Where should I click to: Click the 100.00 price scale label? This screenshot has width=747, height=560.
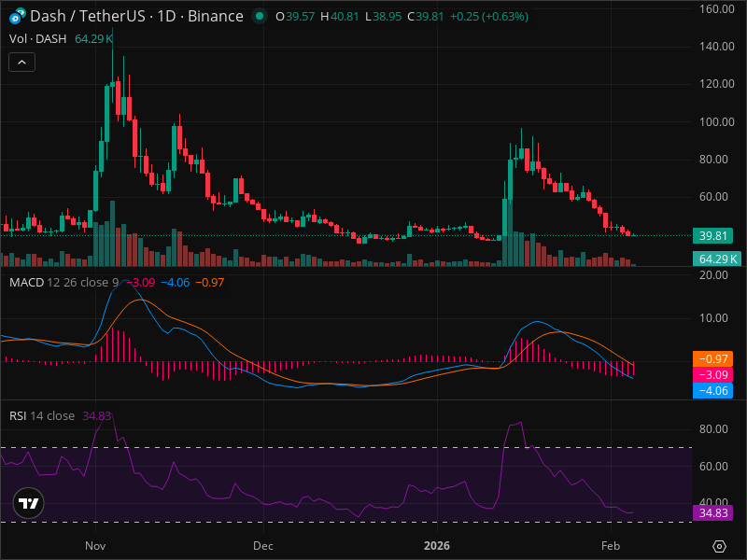717,122
